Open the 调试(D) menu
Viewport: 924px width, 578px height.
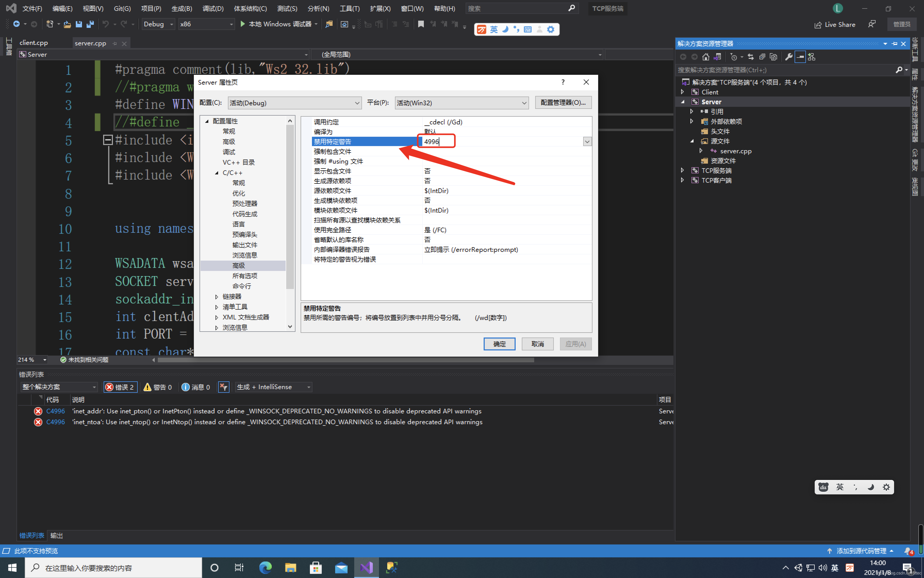[213, 9]
